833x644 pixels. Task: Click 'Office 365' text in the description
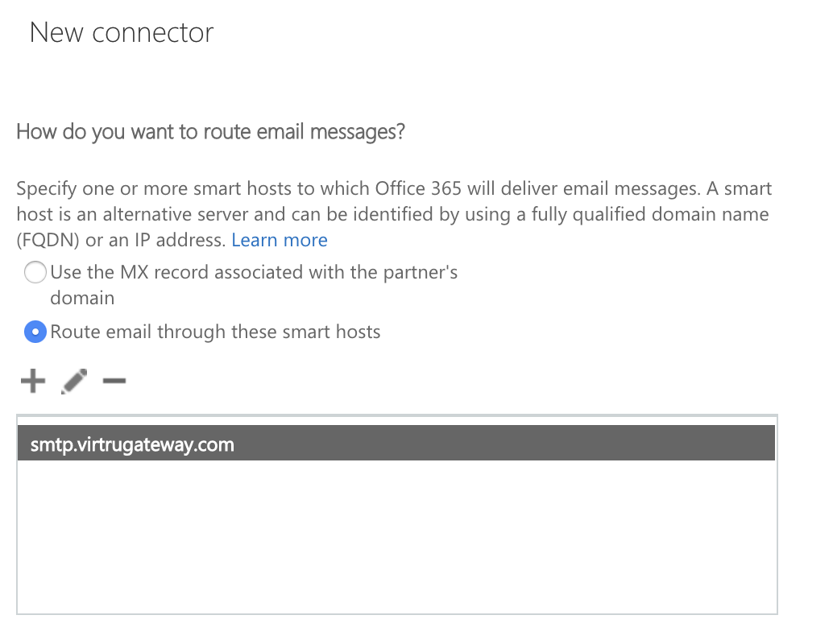[418, 188]
